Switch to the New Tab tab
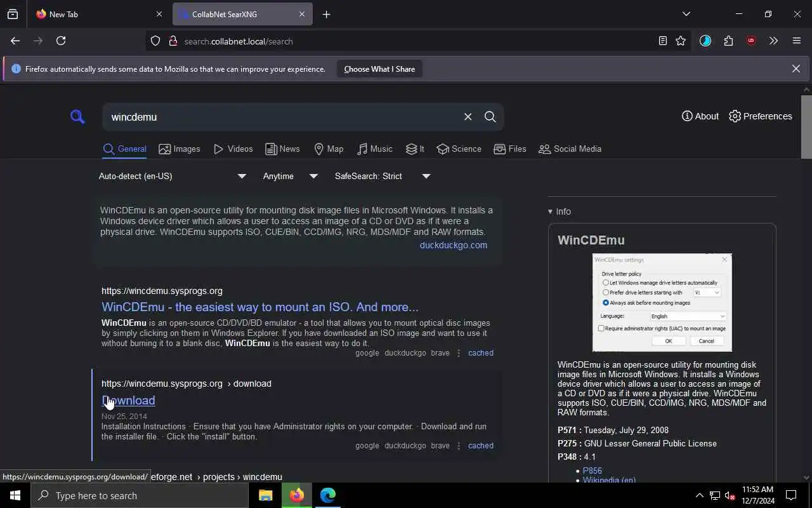812x508 pixels. point(98,14)
